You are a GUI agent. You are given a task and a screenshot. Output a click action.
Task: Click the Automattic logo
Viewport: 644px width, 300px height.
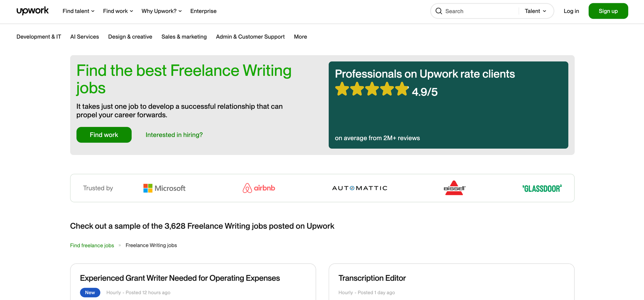[x=359, y=188]
